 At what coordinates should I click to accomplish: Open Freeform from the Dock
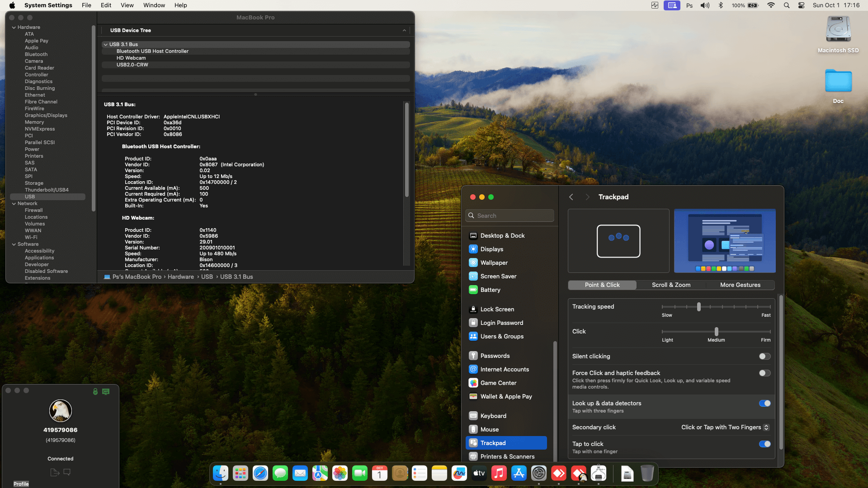click(459, 474)
